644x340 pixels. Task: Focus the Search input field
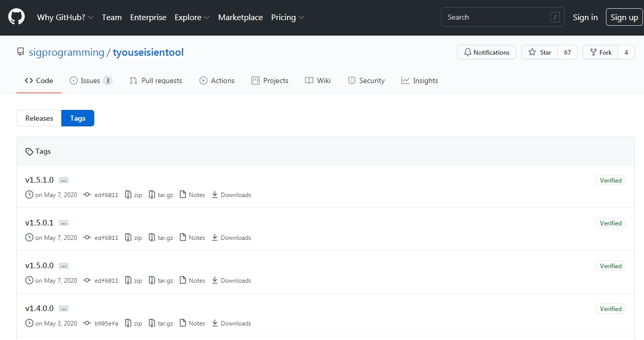click(502, 17)
